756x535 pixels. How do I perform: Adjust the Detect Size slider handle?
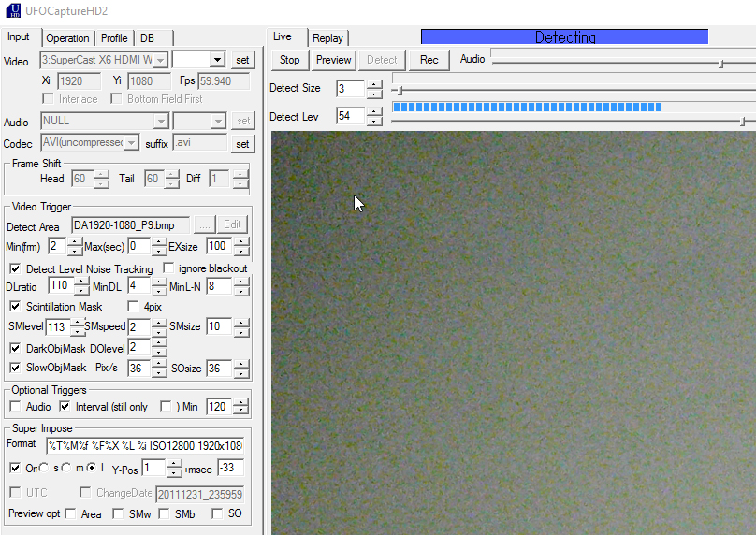click(400, 90)
